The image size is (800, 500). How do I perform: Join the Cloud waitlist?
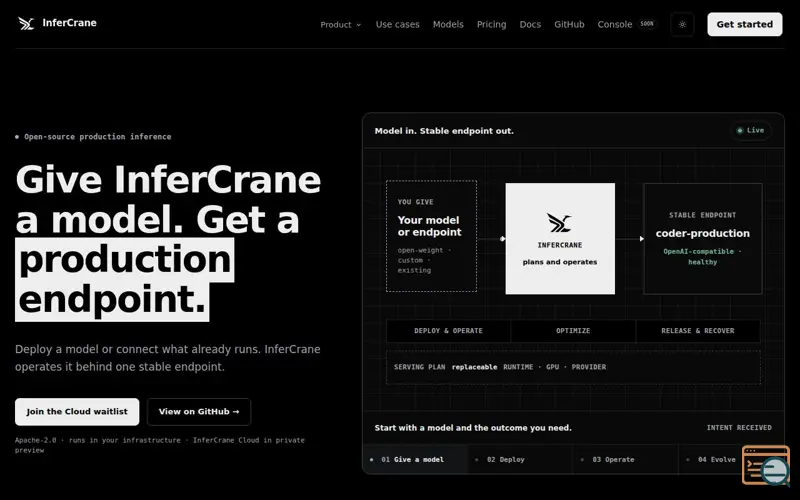point(77,412)
